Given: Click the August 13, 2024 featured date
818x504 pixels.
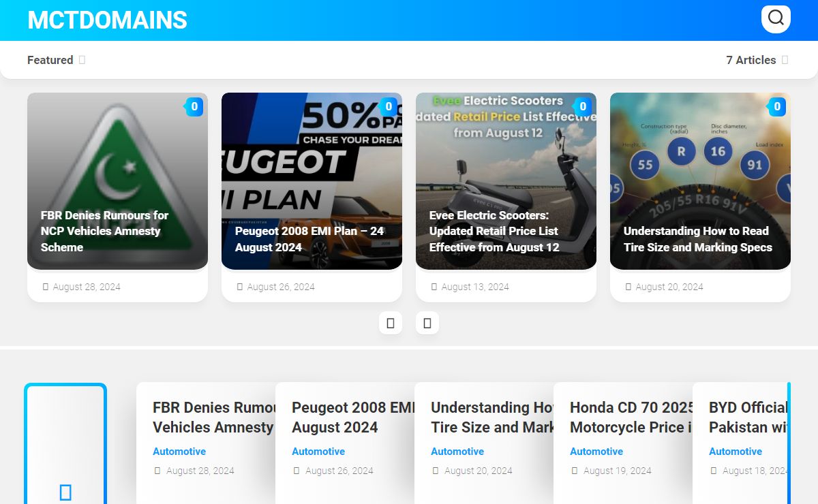Looking at the screenshot, I should (x=475, y=287).
